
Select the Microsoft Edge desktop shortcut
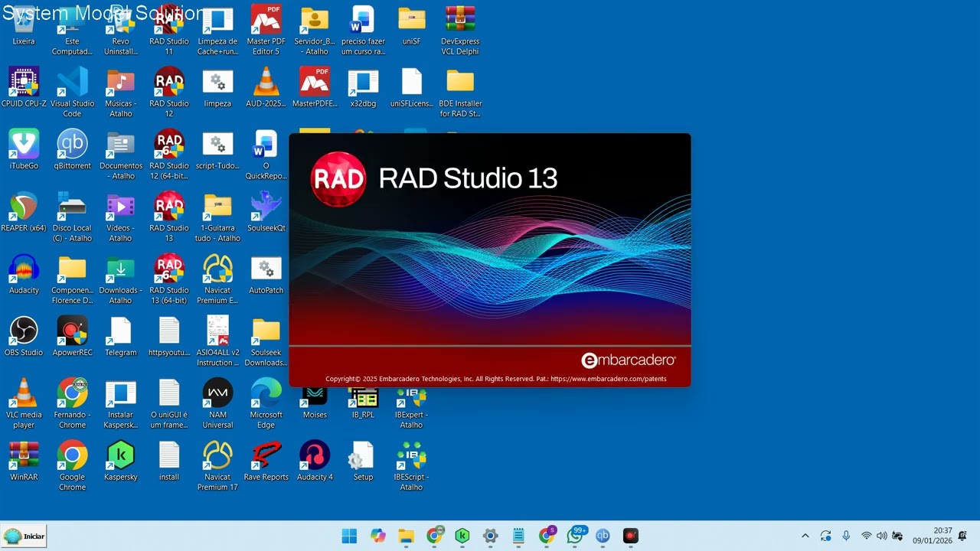266,403
